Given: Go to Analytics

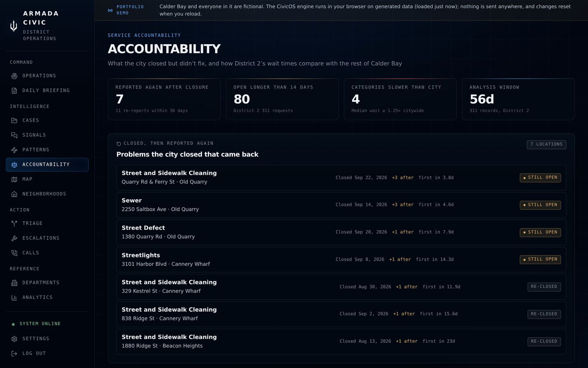Looking at the screenshot, I should point(47,297).
